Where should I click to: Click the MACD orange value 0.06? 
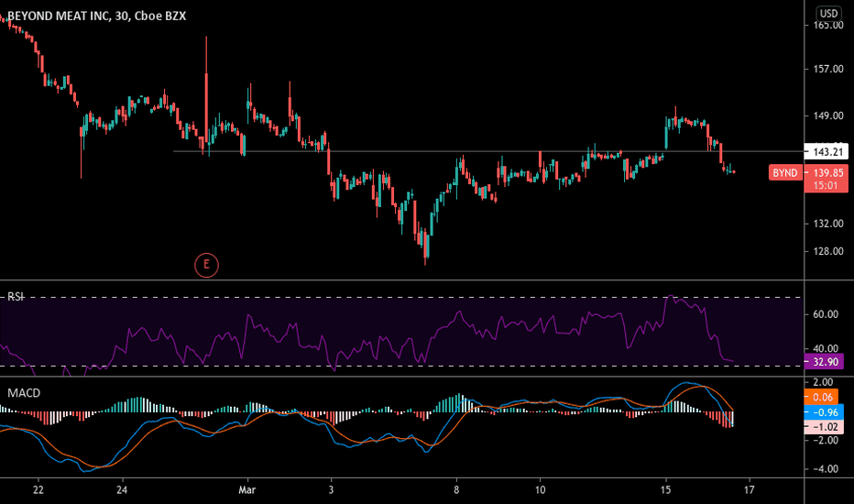click(x=823, y=397)
